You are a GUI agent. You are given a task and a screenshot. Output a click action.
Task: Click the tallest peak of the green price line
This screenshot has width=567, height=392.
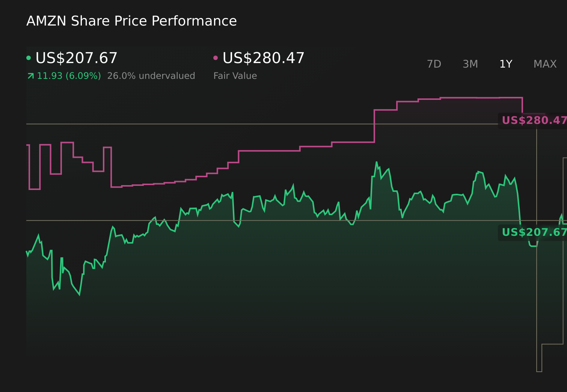[376, 162]
